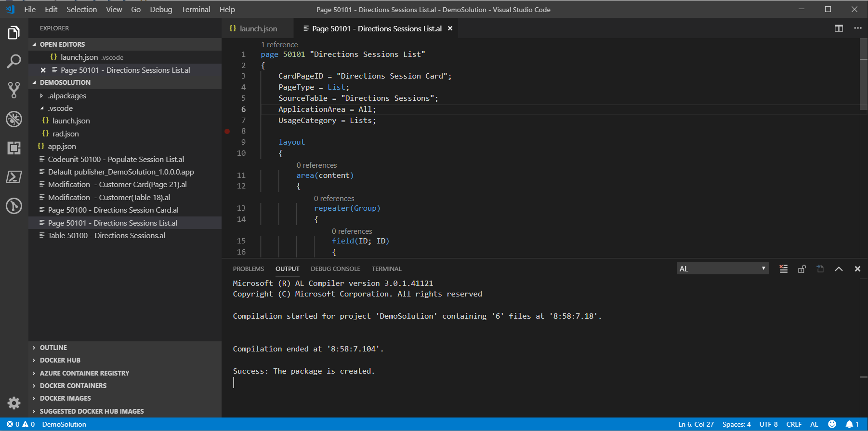Collapse the DEMOSOLUTION folder section
The image size is (868, 431).
point(125,82)
